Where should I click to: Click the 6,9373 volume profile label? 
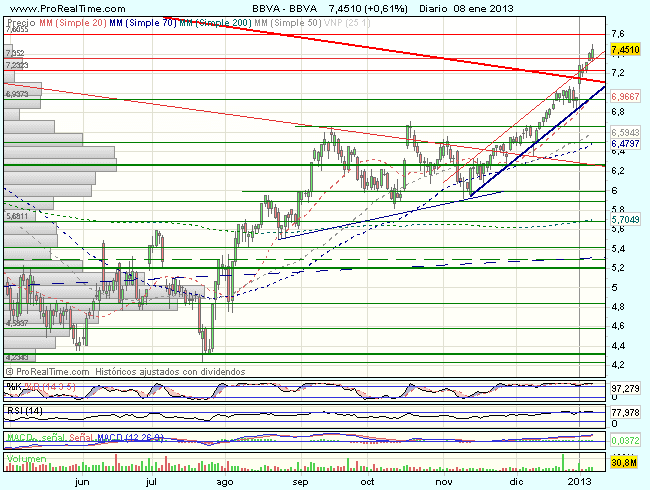point(17,95)
